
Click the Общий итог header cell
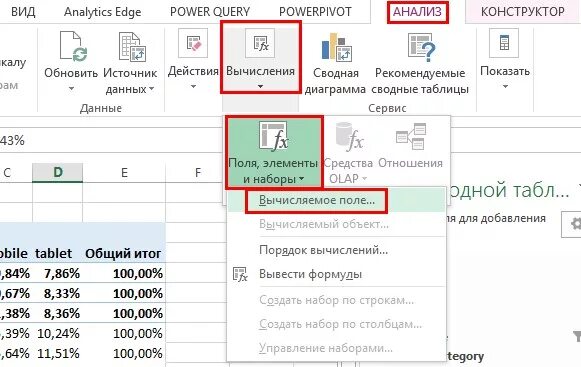(x=124, y=254)
